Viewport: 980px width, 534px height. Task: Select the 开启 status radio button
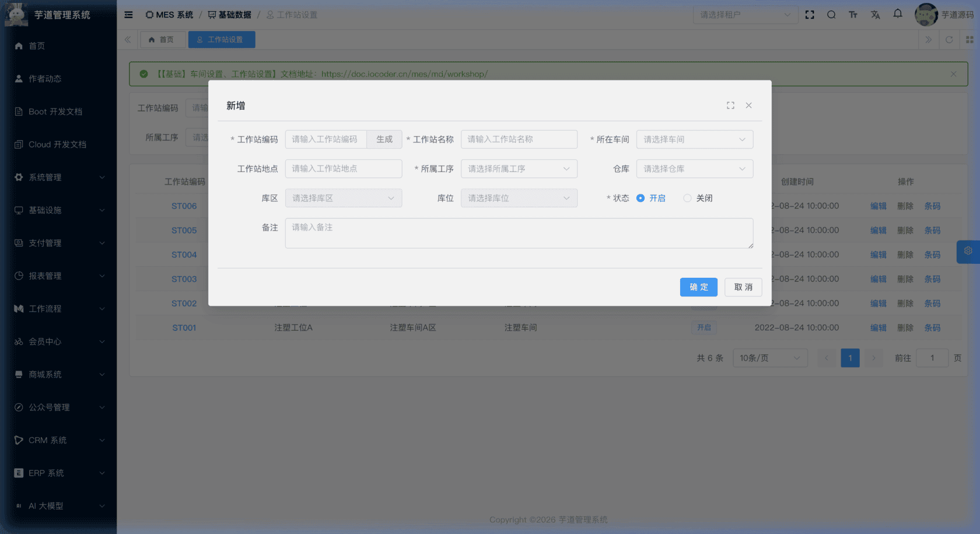[x=640, y=198]
